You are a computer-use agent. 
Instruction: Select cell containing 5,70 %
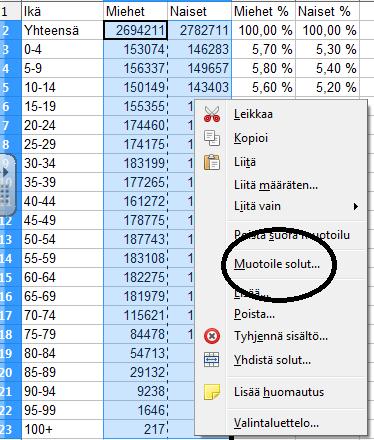263,50
